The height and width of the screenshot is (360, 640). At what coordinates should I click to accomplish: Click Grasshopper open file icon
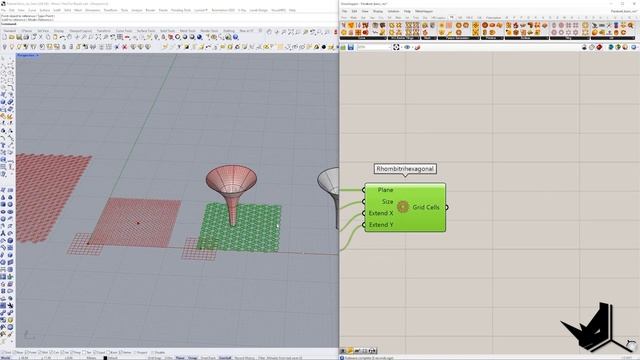pos(343,47)
